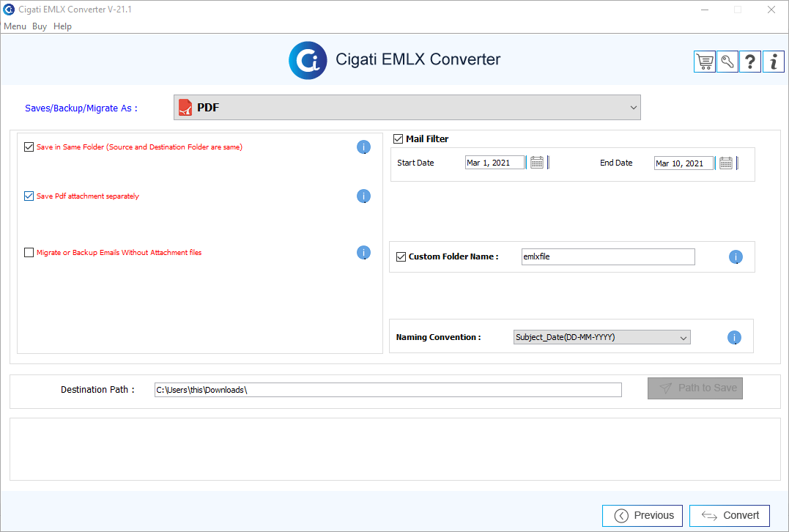Click the Start Date field Mar 1, 2021
The image size is (789, 532).
pyautogui.click(x=495, y=163)
